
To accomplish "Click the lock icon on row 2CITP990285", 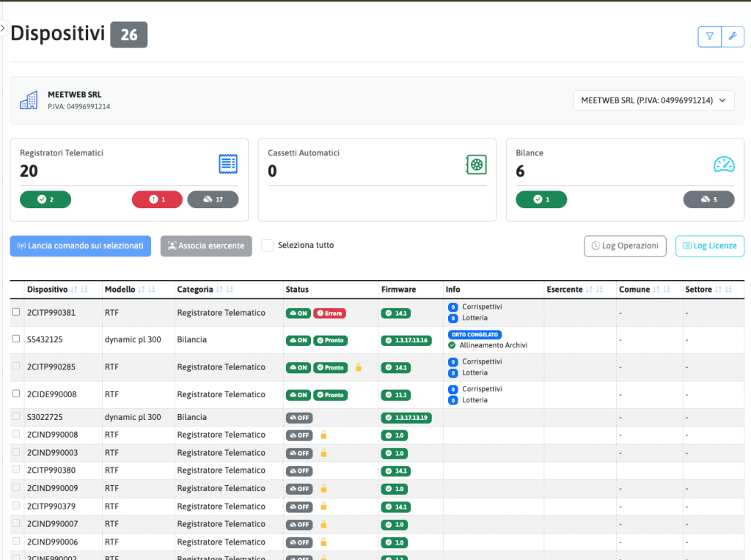I will coord(359,367).
